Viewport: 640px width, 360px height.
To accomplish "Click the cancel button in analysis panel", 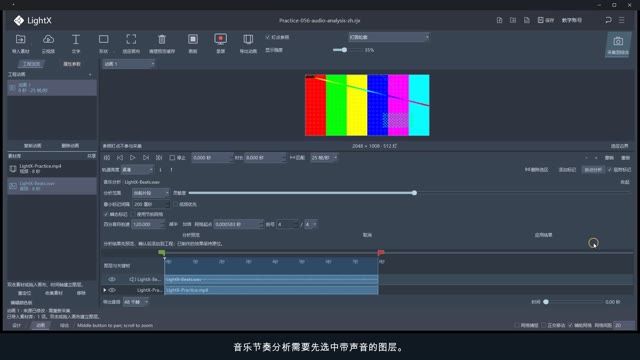I will click(367, 235).
